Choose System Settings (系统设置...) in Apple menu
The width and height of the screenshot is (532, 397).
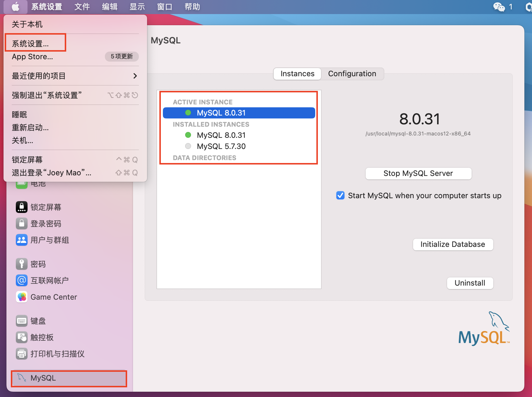click(x=30, y=44)
